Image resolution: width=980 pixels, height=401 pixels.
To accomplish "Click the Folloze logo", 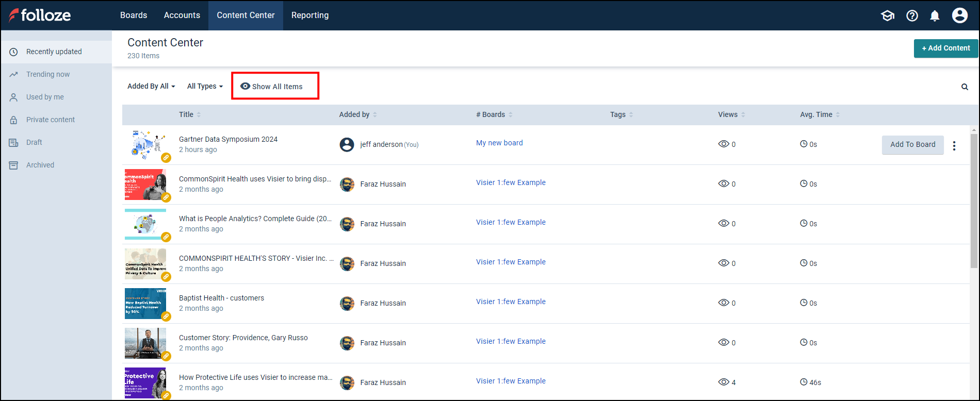I will (x=40, y=15).
